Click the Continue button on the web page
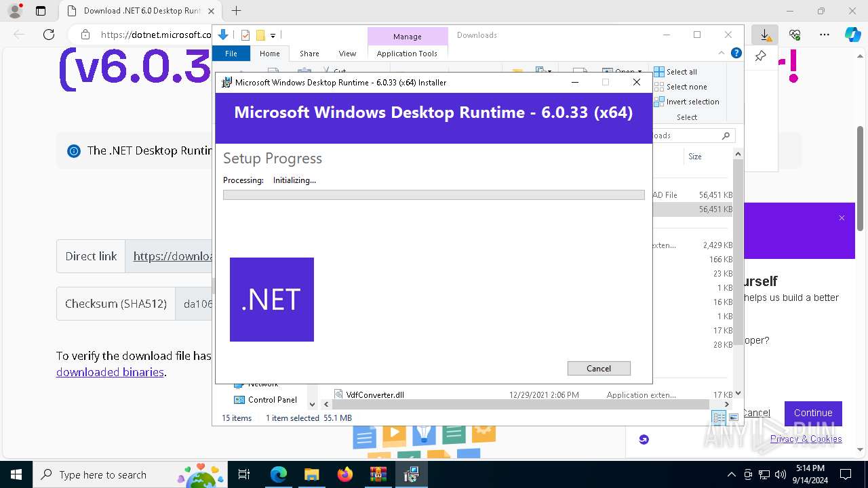 pos(813,413)
